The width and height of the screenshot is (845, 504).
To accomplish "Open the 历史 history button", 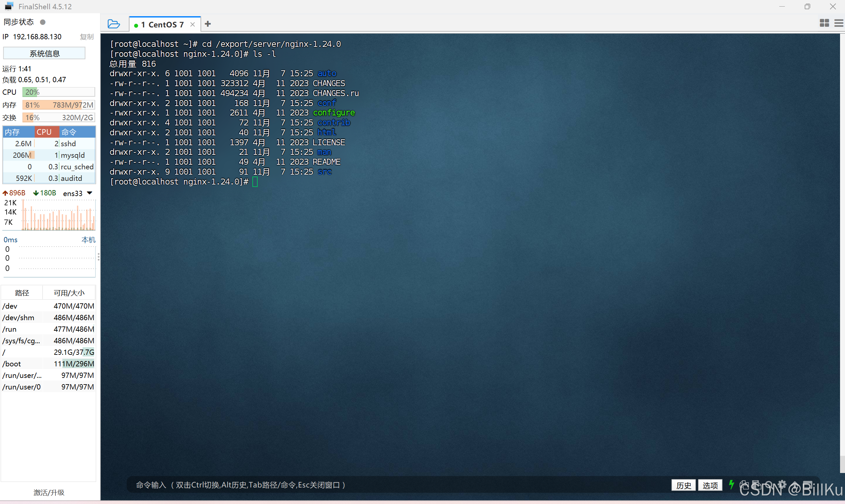I will click(683, 485).
